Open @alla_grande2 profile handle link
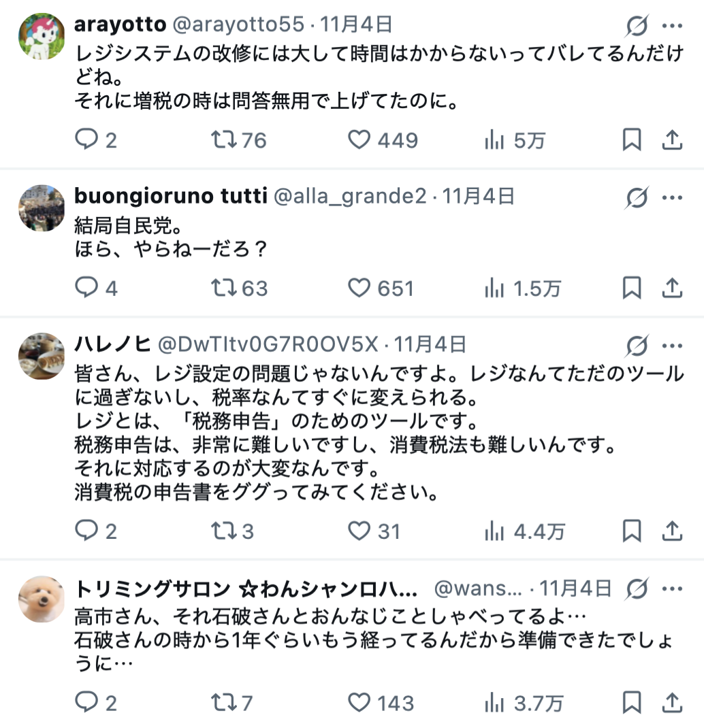The image size is (704, 728). coord(350,197)
